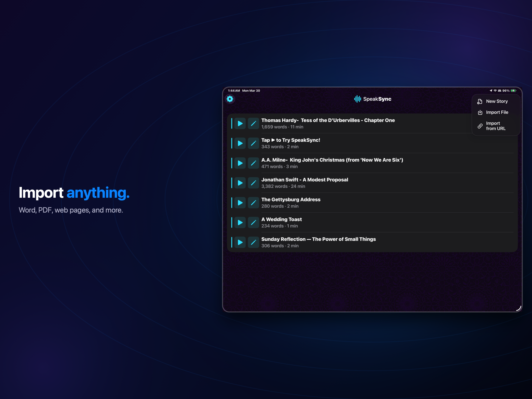Open The Gettysburg Address title text

pyautogui.click(x=291, y=199)
